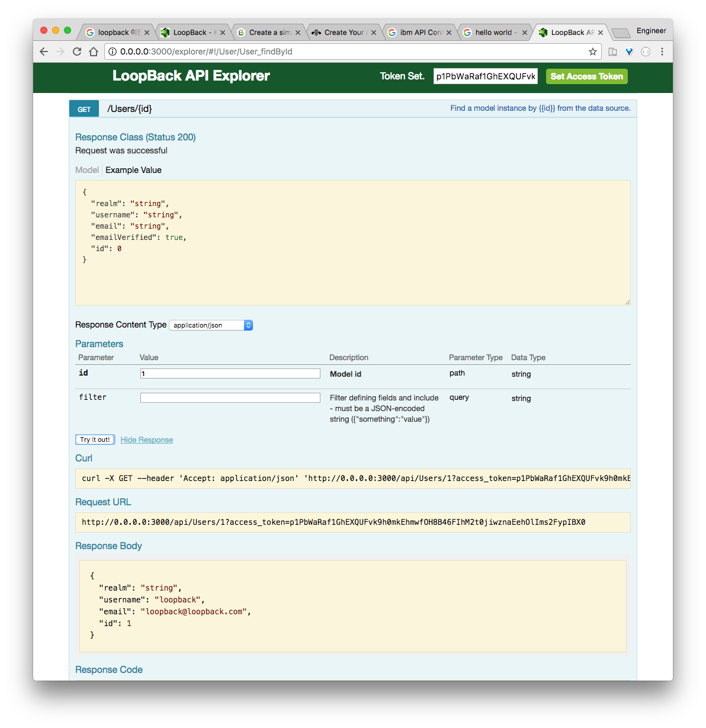Click the 'Token Set.' label
Viewport: 706px width, 728px height.
coord(402,76)
